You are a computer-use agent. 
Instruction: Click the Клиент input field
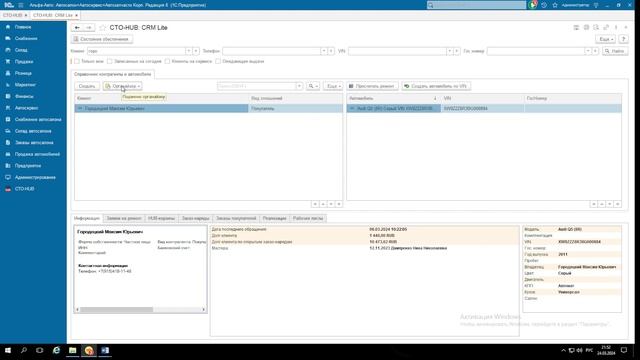pyautogui.click(x=136, y=51)
